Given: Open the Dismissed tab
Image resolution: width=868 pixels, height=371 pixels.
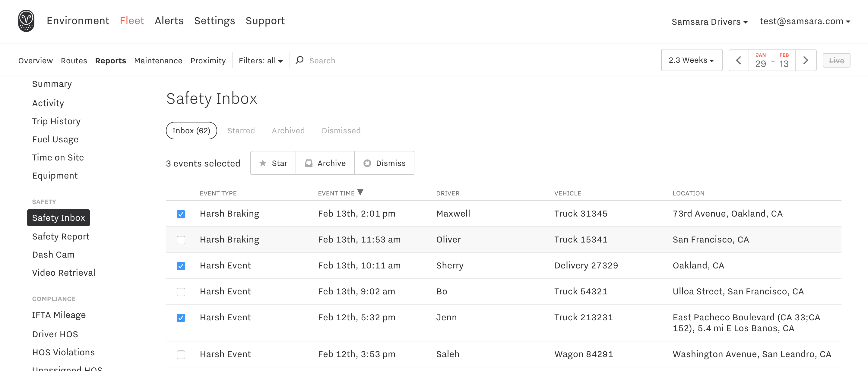Looking at the screenshot, I should pyautogui.click(x=341, y=131).
